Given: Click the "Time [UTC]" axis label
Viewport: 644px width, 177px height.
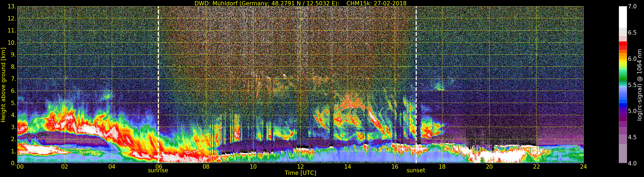Looking at the screenshot, I should (x=300, y=173).
